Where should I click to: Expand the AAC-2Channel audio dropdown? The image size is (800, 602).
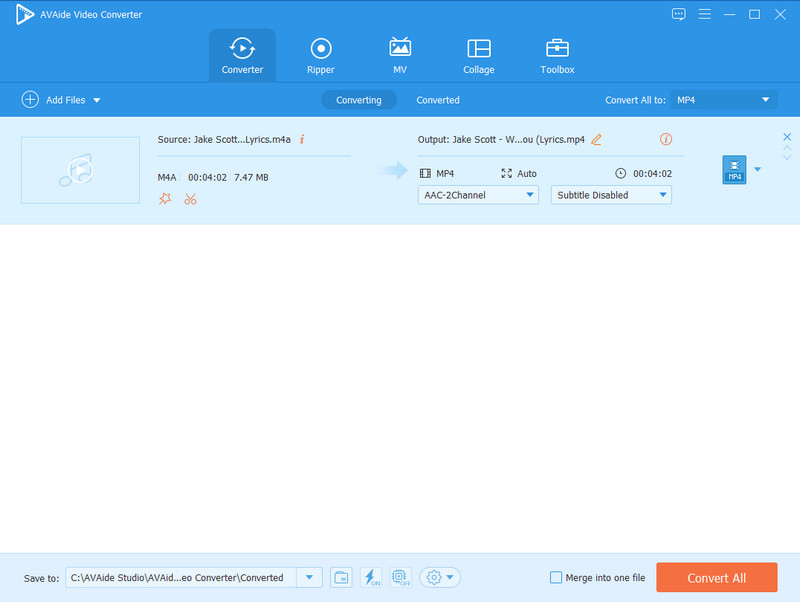478,195
